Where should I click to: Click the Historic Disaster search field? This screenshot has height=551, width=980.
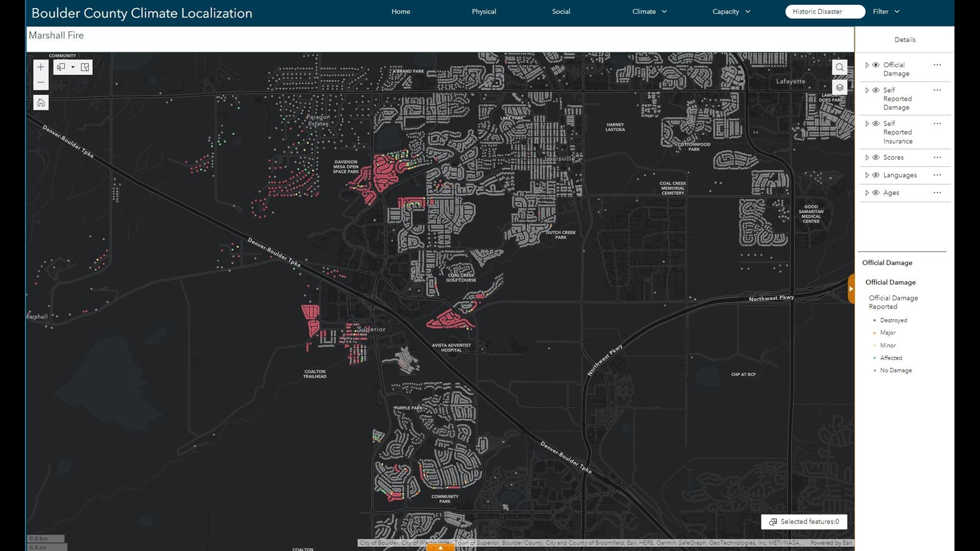(x=824, y=11)
